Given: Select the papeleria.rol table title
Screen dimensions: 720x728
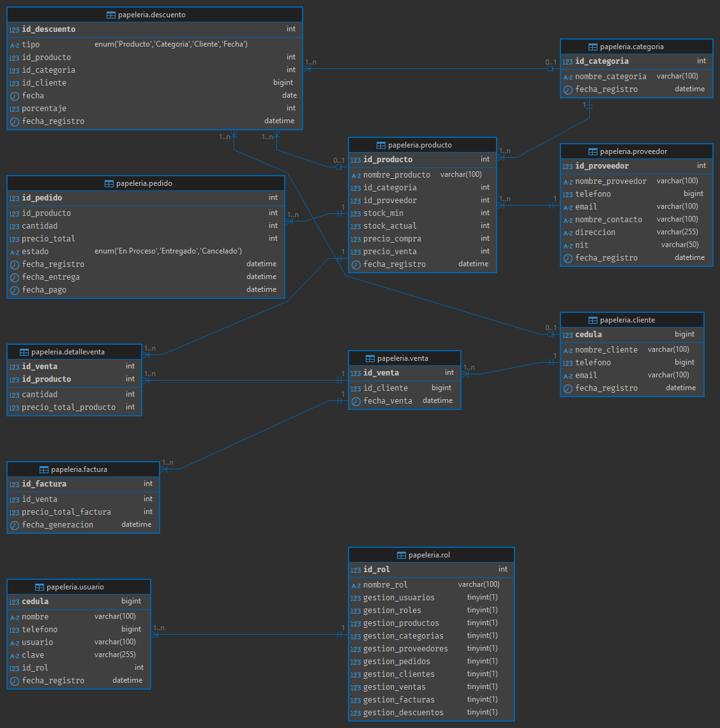Looking at the screenshot, I should click(x=429, y=556).
